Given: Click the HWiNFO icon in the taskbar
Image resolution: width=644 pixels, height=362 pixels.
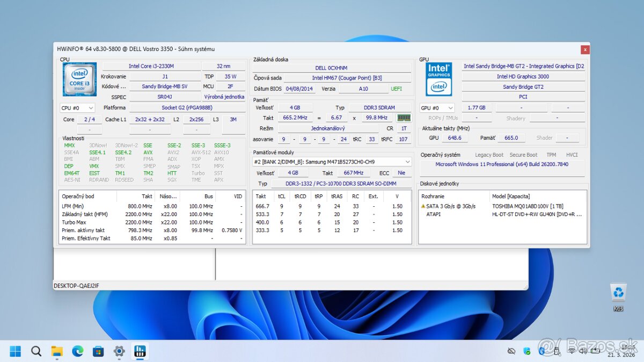Looking at the screenshot, I should (x=140, y=351).
